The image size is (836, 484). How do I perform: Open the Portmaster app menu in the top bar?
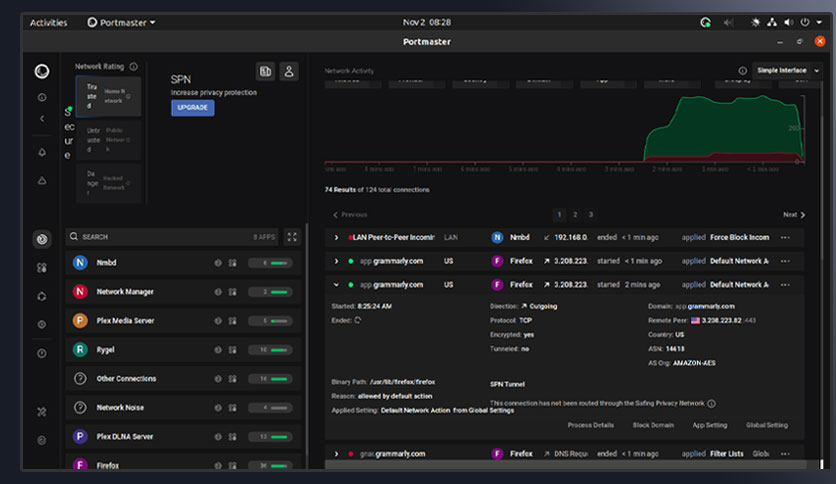click(122, 22)
